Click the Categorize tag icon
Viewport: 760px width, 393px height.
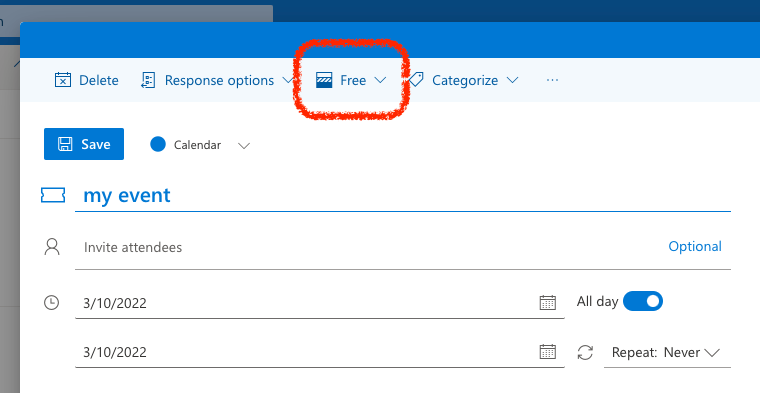tap(415, 79)
